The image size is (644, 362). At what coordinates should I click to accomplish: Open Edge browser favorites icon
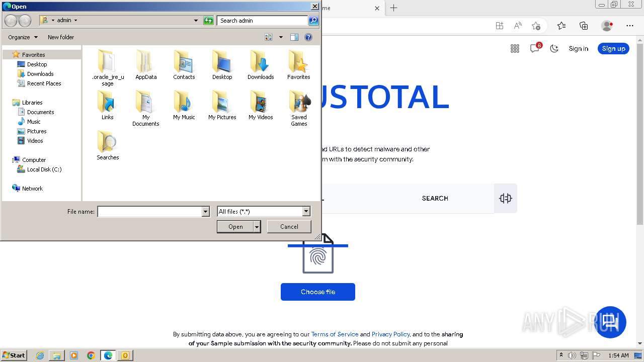(x=561, y=26)
